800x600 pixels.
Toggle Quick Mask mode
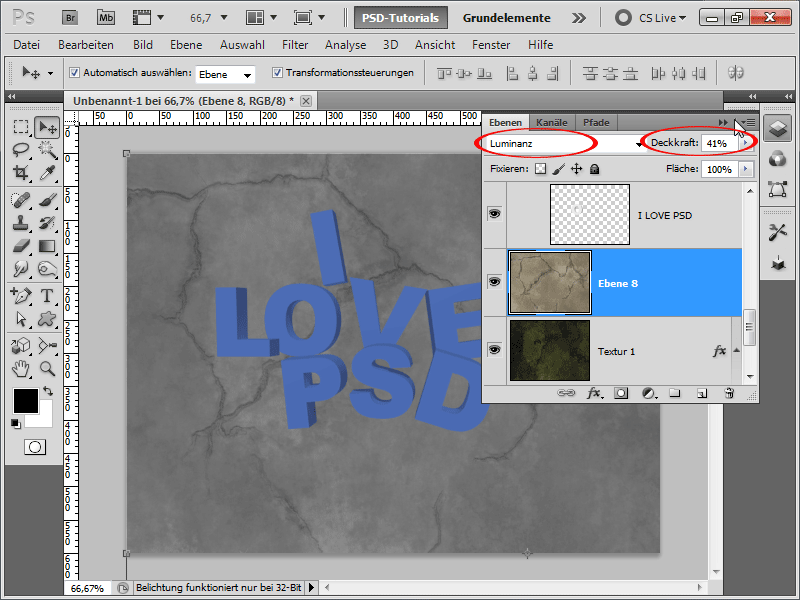(x=35, y=447)
